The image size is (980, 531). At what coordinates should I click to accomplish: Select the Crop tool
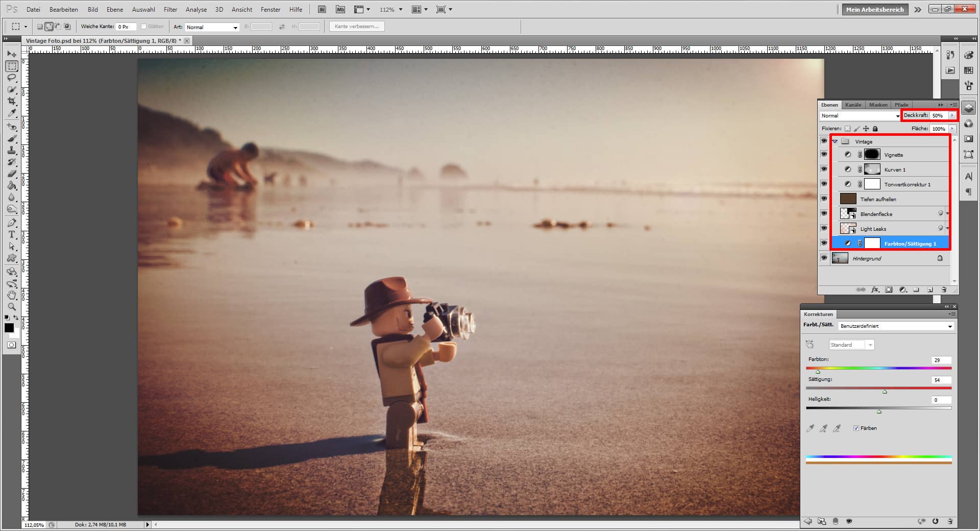(12, 101)
